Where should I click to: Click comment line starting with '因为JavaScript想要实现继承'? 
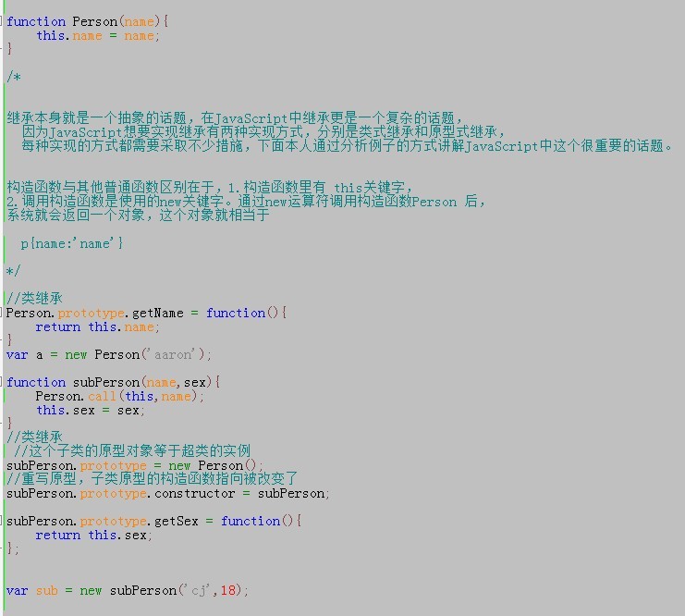pyautogui.click(x=263, y=131)
